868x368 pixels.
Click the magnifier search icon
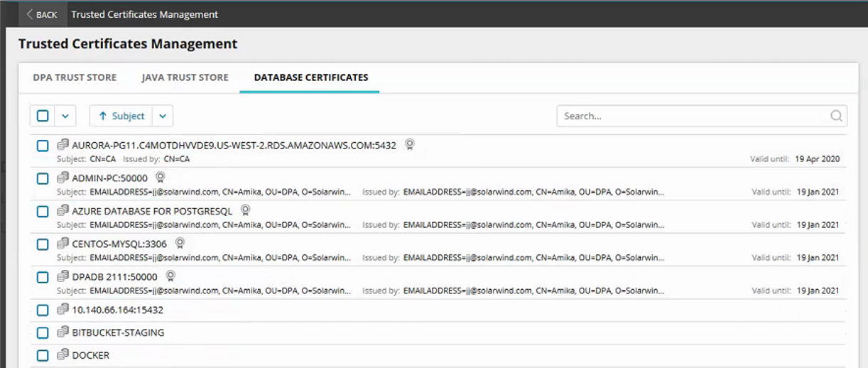coord(837,116)
